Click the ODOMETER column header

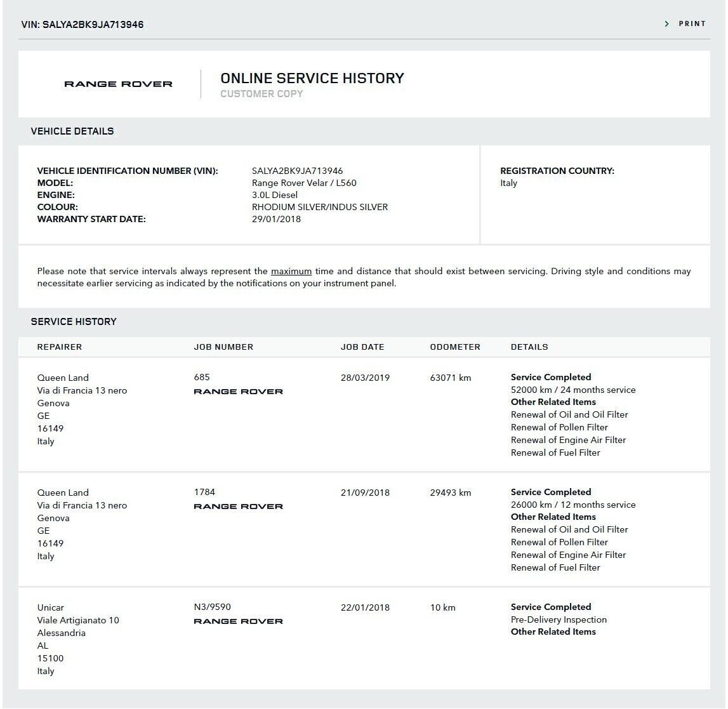(x=455, y=347)
